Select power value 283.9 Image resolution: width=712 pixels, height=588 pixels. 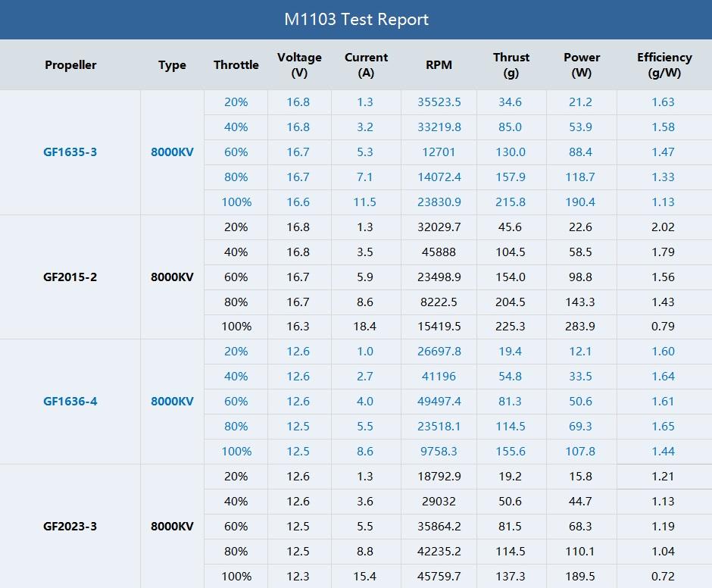click(580, 327)
